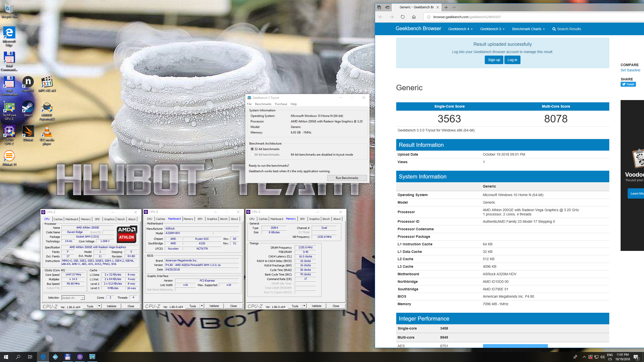Click the Log in button
Image resolution: width=644 pixels, height=362 pixels.
(x=512, y=60)
